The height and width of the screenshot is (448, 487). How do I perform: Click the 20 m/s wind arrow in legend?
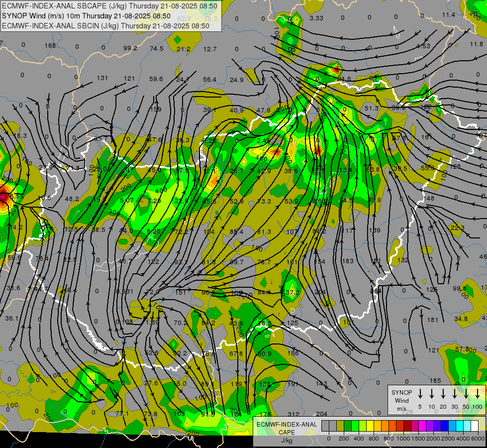pyautogui.click(x=443, y=394)
